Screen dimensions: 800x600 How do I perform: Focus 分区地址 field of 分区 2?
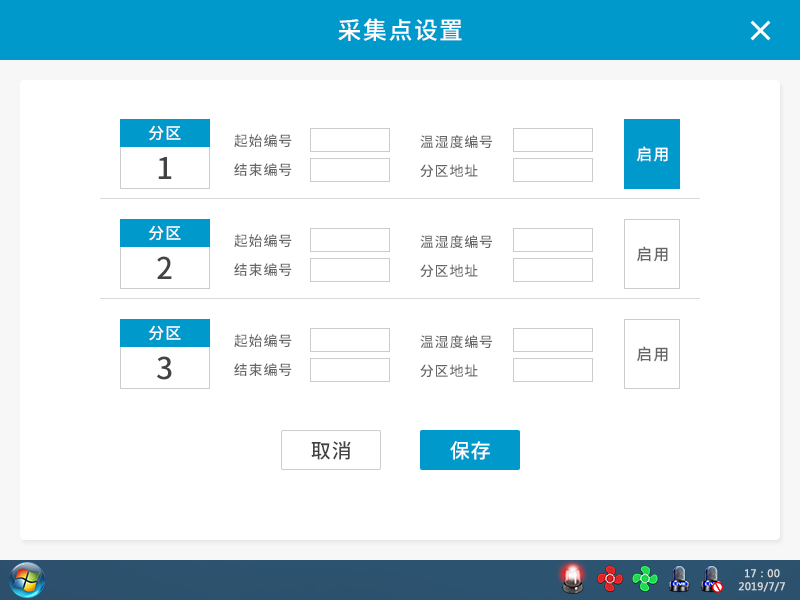[x=553, y=270]
